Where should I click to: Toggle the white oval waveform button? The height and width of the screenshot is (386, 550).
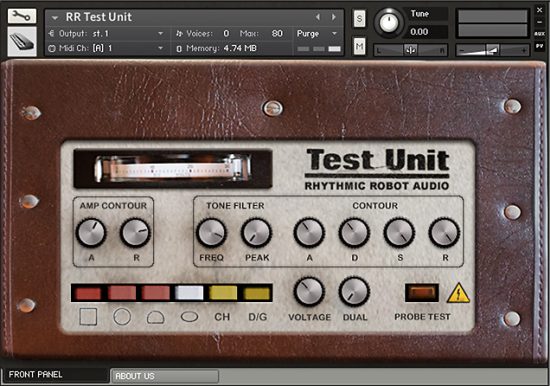189,293
